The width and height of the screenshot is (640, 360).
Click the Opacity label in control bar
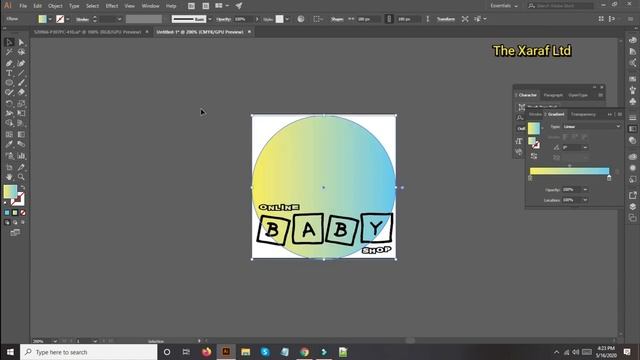click(224, 19)
